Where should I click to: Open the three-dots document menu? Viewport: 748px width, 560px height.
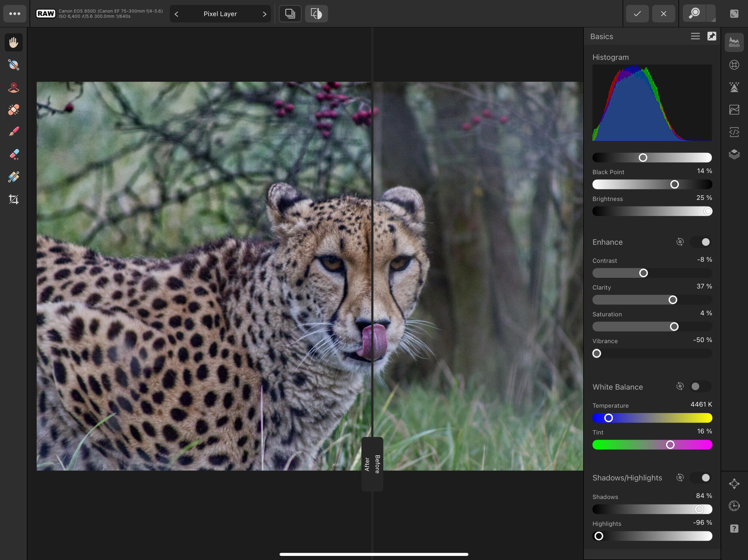pyautogui.click(x=15, y=14)
